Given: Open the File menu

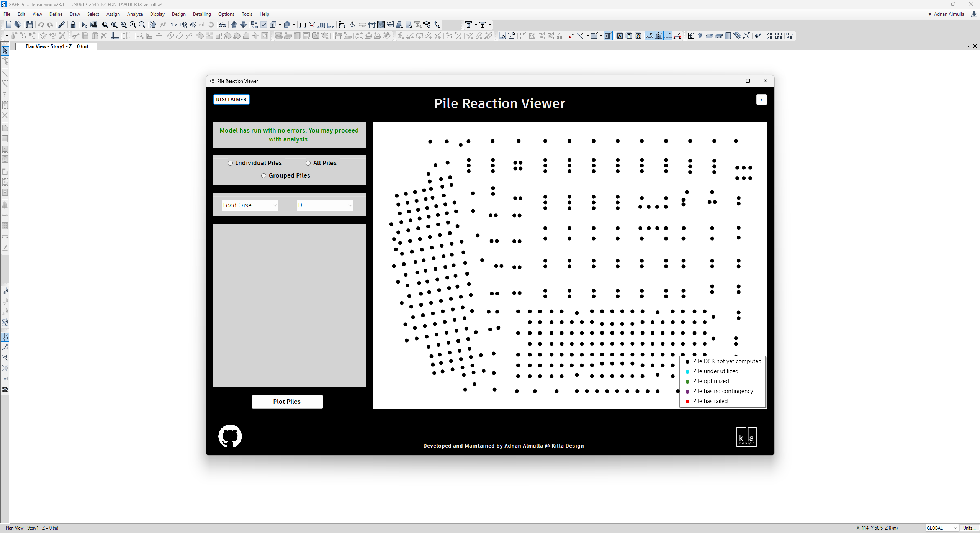Looking at the screenshot, I should point(7,14).
